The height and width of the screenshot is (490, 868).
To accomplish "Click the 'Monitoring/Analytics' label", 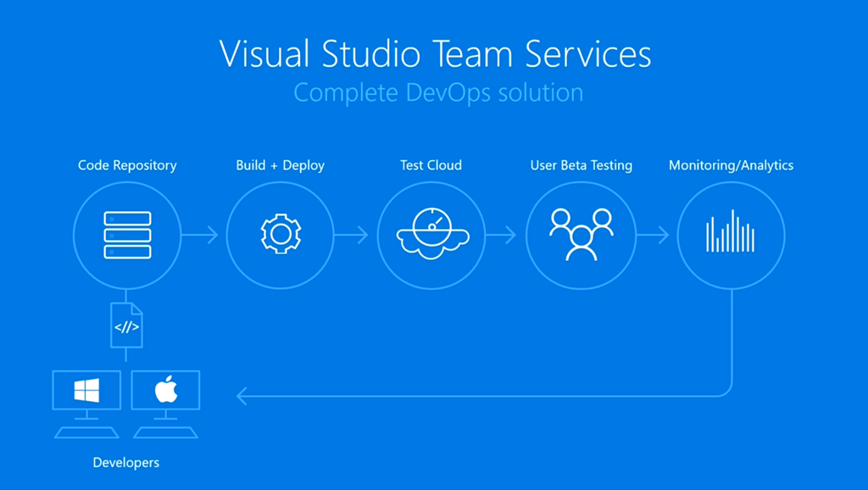I will [x=732, y=165].
